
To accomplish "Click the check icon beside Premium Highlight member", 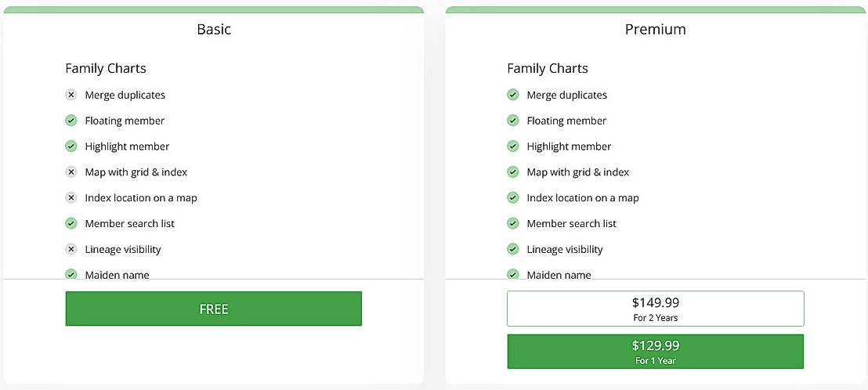I will [512, 146].
